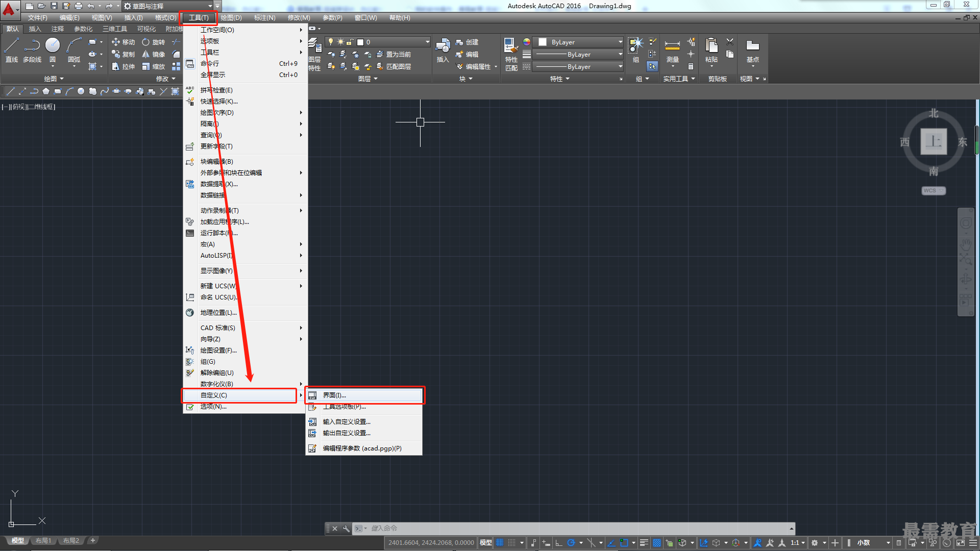Toggle the grid display in status bar

(x=500, y=543)
